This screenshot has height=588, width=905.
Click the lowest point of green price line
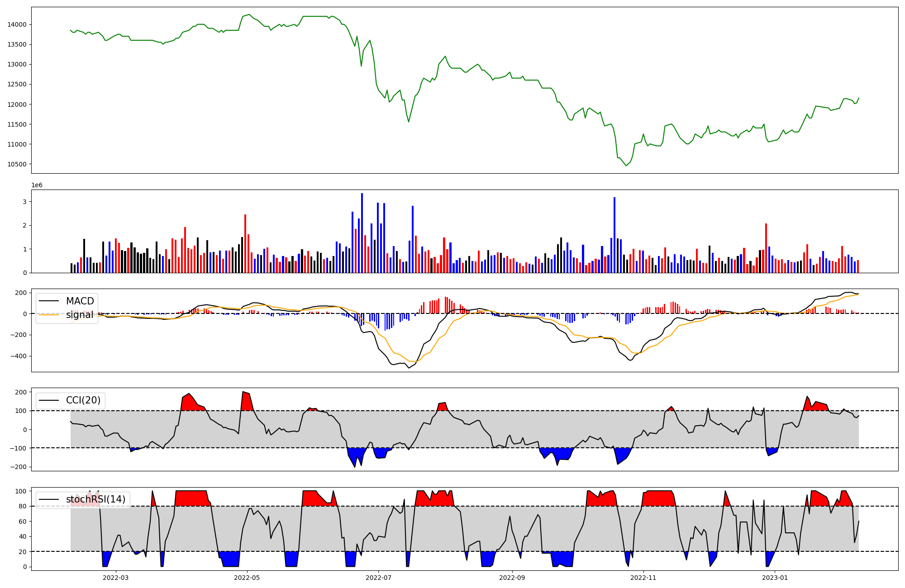(x=626, y=166)
